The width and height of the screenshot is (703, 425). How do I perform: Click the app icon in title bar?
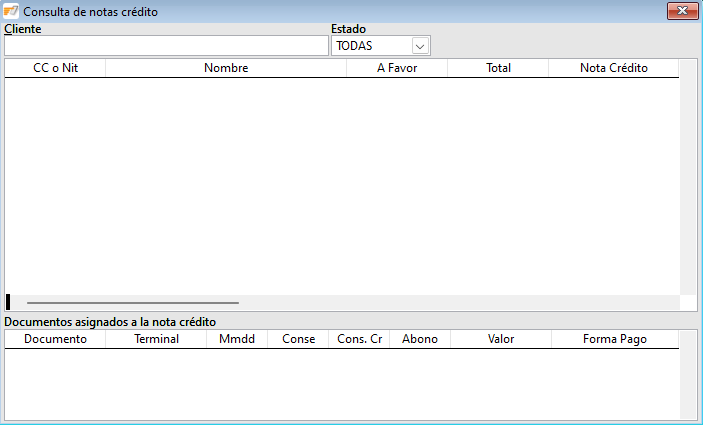coord(11,11)
